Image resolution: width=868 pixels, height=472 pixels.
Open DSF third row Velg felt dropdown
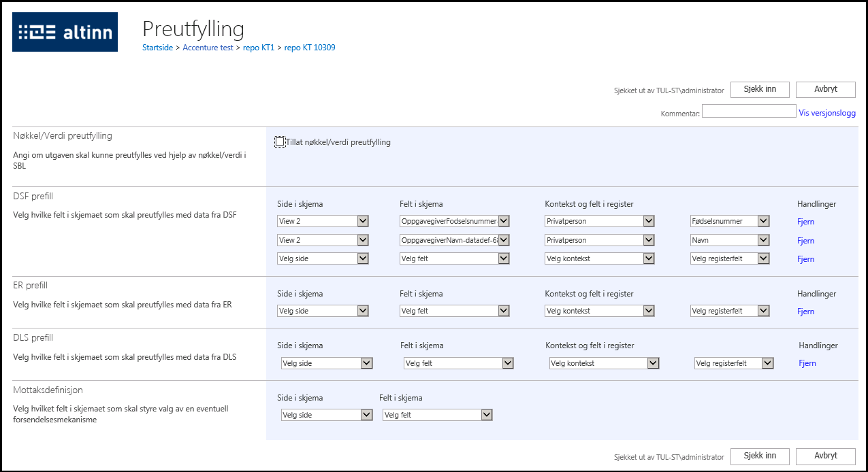tap(454, 258)
